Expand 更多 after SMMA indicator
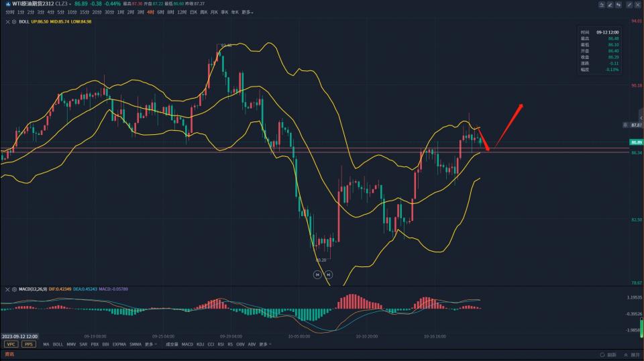 pyautogui.click(x=151, y=344)
